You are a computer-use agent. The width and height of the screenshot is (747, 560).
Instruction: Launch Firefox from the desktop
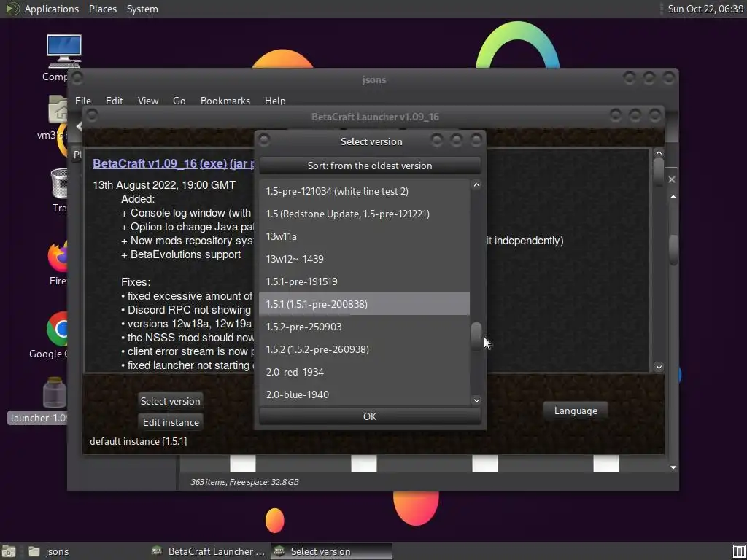[58, 257]
